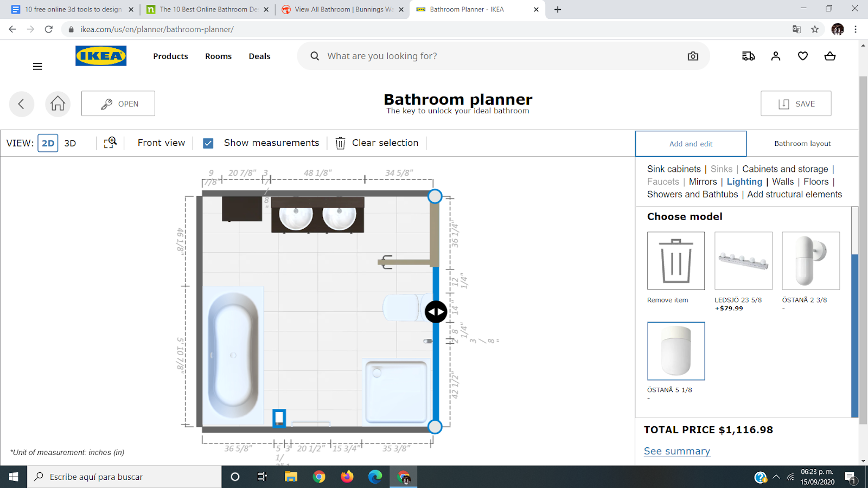Screen dimensions: 868x488
Task: Open the Rooms menu
Action: point(218,56)
